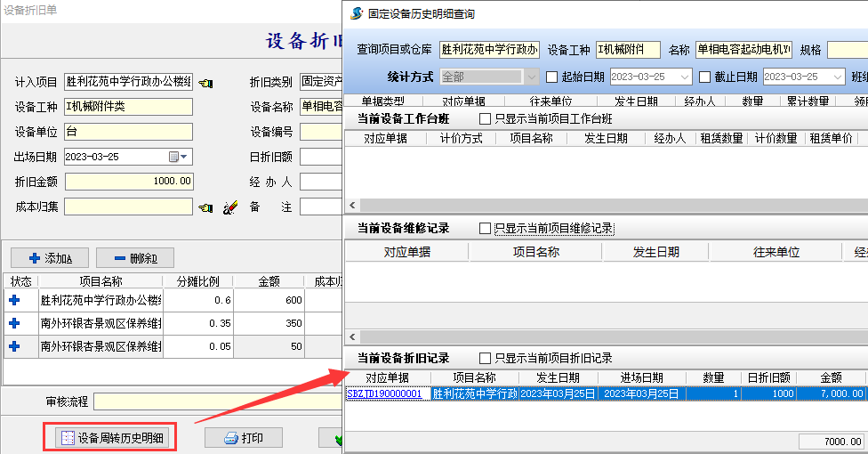Viewport: 868px width, 454px height.
Task: Click the plus status icon in the 0.35 row
Action: pyautogui.click(x=14, y=323)
